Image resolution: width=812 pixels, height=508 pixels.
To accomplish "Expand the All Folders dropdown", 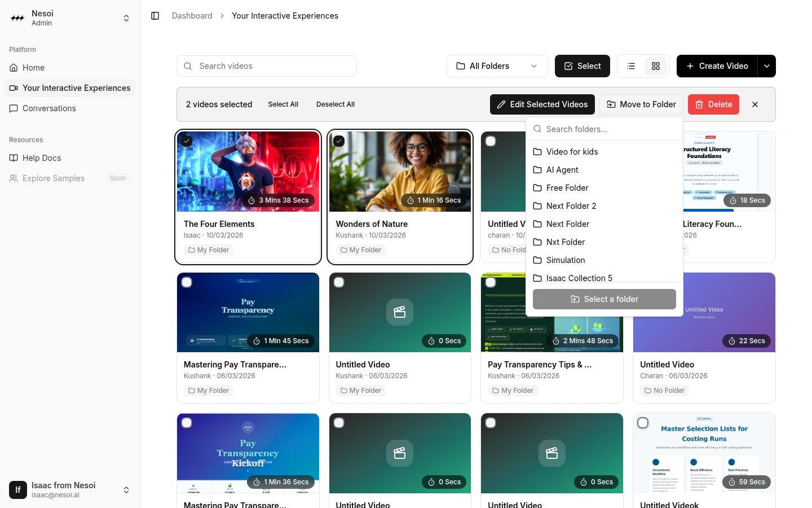I will coord(497,66).
